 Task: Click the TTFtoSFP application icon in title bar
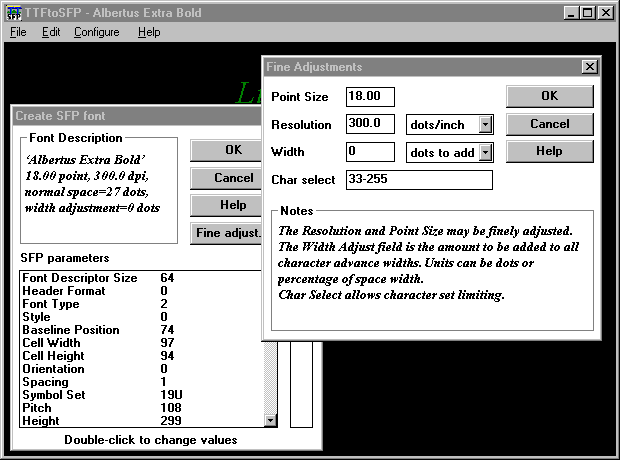point(14,13)
